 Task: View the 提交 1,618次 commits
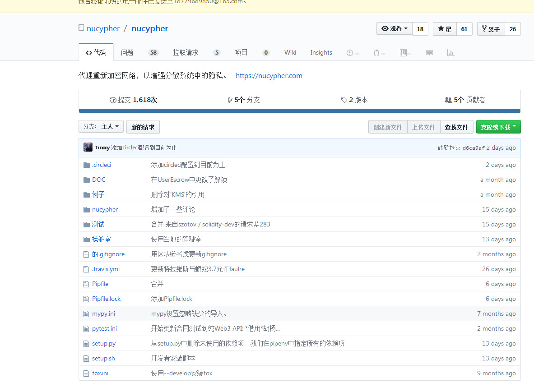134,100
